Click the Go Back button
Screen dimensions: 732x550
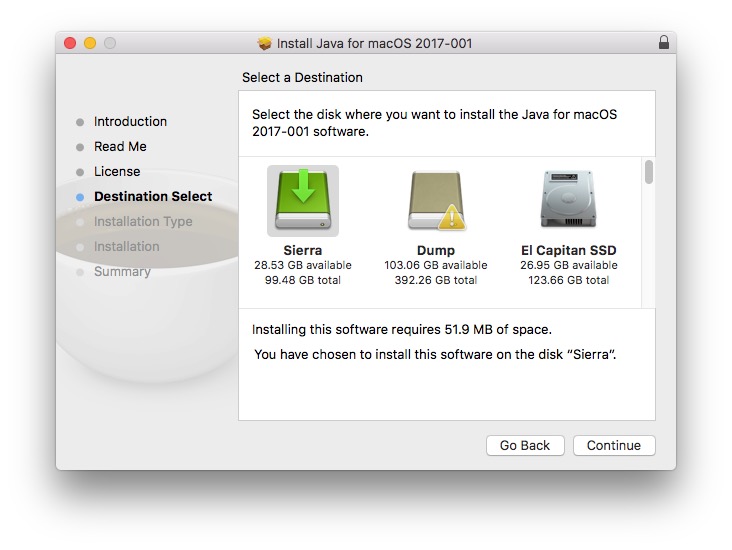point(525,445)
